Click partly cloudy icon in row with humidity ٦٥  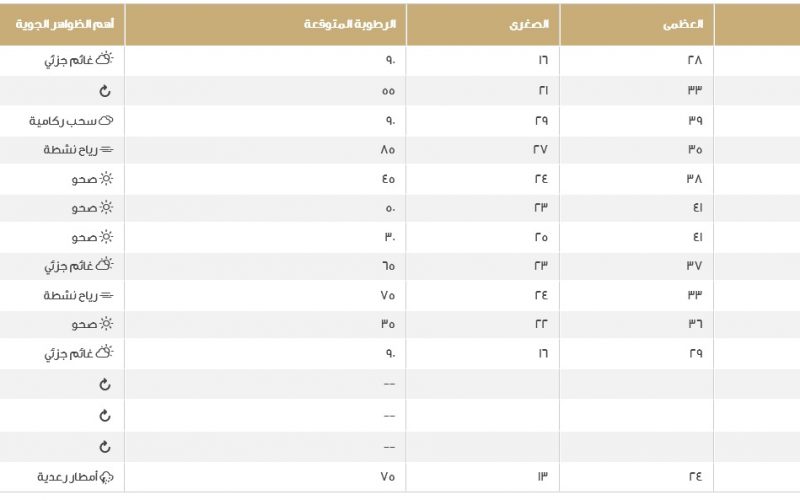coord(105,264)
